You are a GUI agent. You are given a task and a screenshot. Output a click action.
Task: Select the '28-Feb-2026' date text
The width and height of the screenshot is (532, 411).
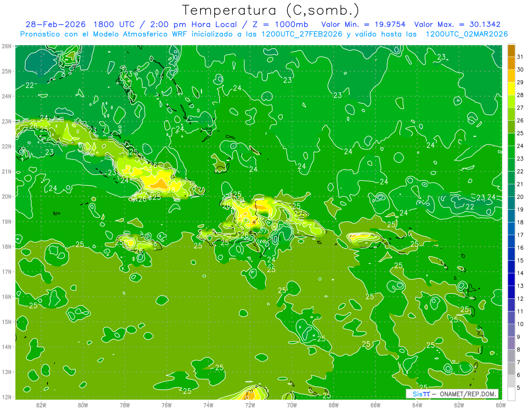tap(56, 25)
